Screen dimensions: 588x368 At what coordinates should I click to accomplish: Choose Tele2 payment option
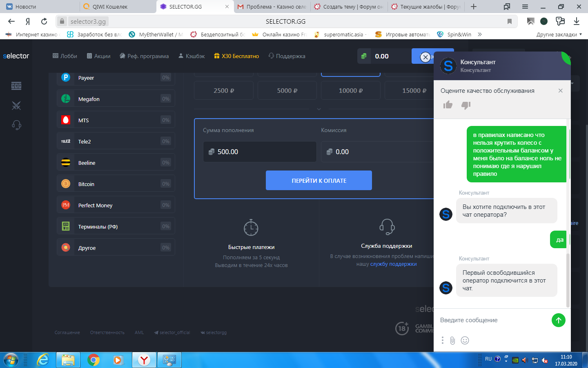point(116,141)
